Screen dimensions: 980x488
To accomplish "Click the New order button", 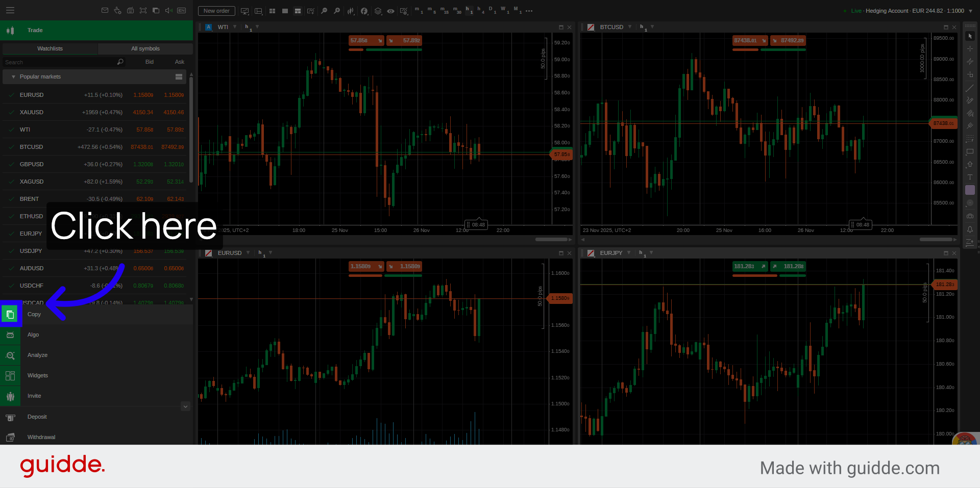I will pyautogui.click(x=215, y=11).
